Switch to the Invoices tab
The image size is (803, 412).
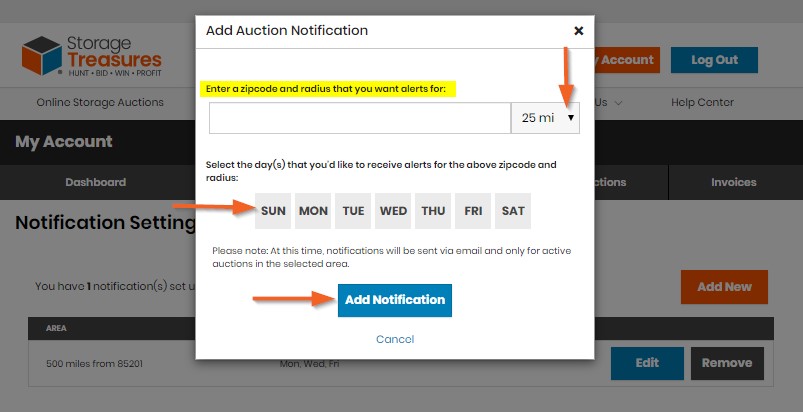tap(734, 182)
